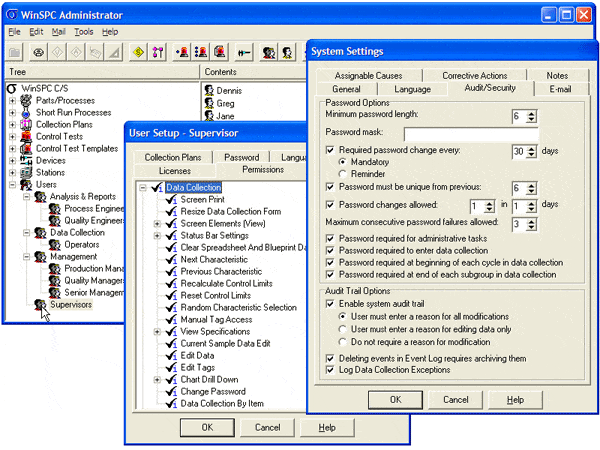The image size is (600, 450).
Task: Click the Stations icon in tree
Action: coord(26,172)
